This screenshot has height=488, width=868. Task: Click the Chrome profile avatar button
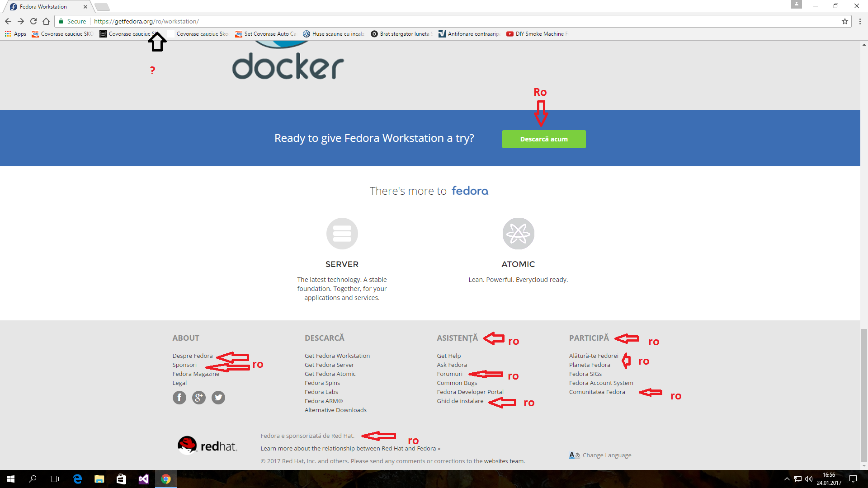797,4
